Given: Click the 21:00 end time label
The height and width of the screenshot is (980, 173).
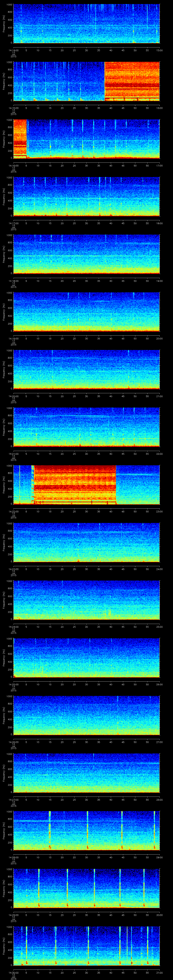Looking at the screenshot, I should [x=160, y=396].
